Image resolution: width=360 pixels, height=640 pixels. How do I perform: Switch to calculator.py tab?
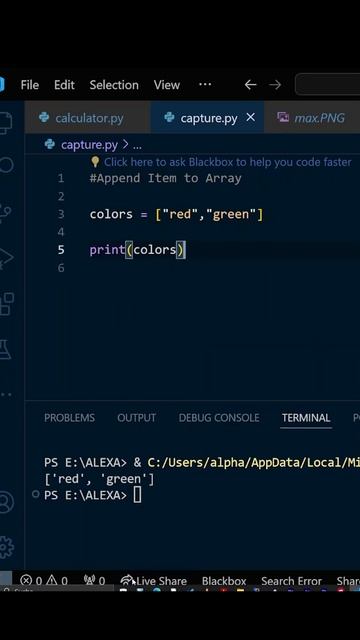click(87, 118)
